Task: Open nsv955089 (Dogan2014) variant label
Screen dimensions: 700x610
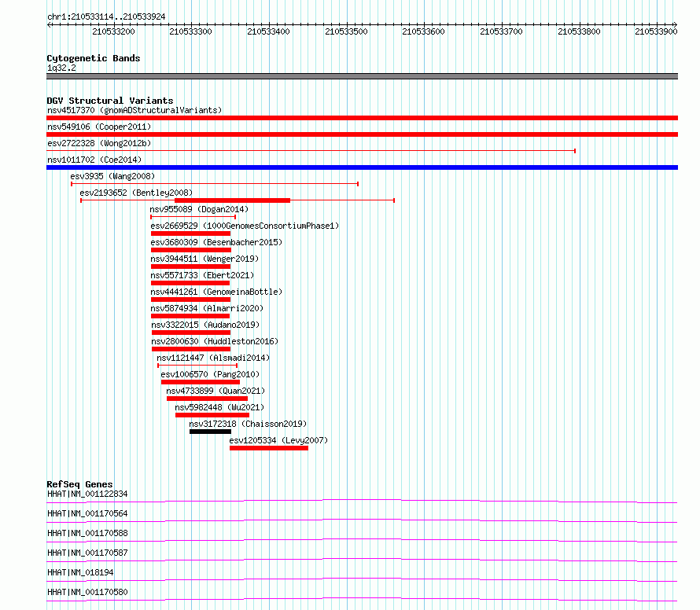Action: (199, 209)
